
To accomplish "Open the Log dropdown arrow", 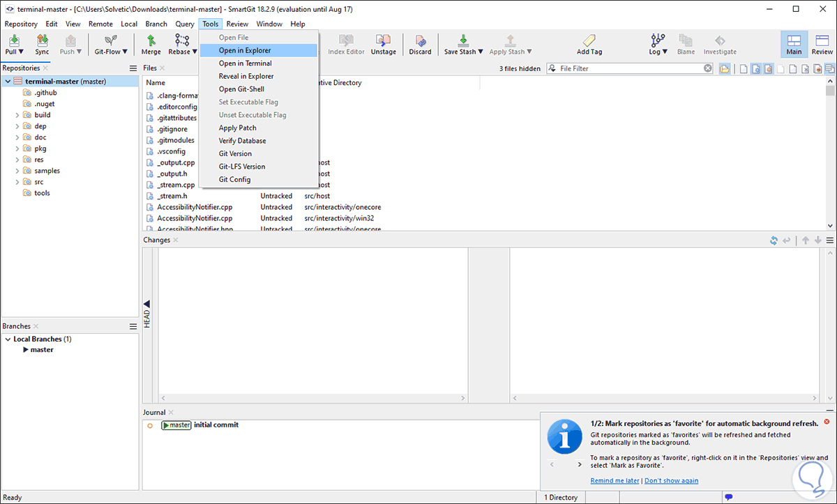I will coord(665,52).
